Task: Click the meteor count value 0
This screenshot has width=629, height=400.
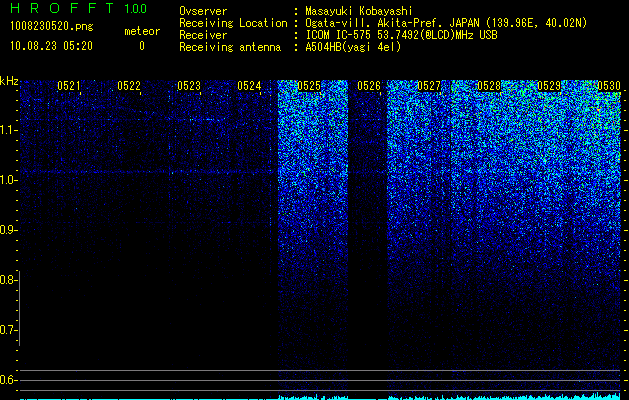Action: [142, 46]
